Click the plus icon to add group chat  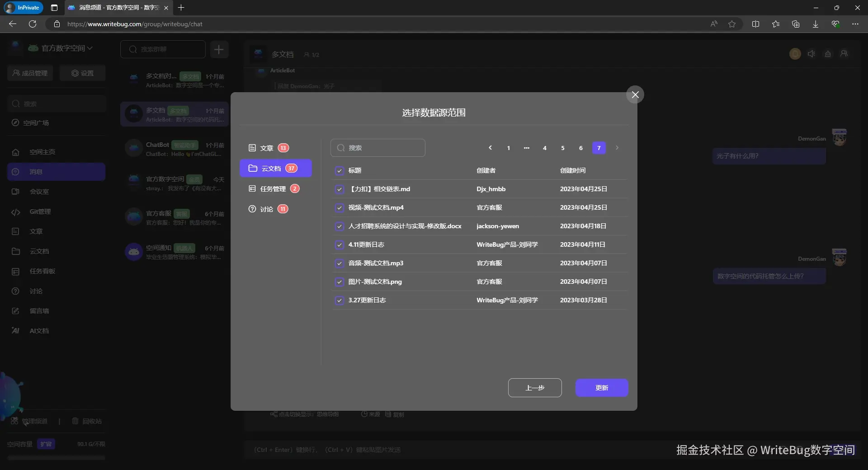tap(219, 49)
